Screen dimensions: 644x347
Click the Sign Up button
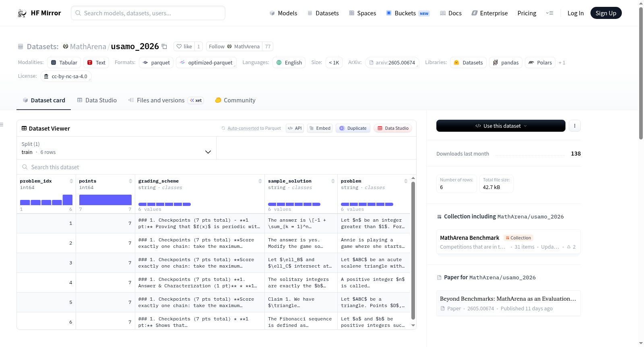(x=606, y=13)
